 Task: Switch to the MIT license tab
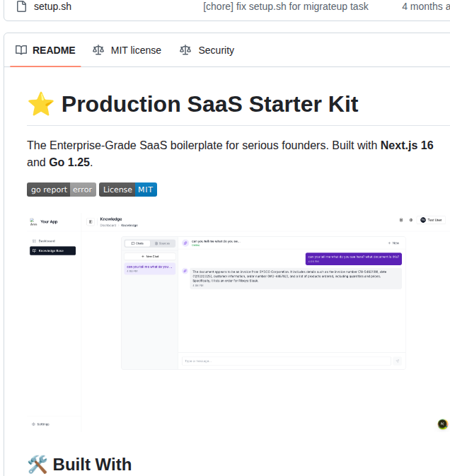click(x=127, y=50)
